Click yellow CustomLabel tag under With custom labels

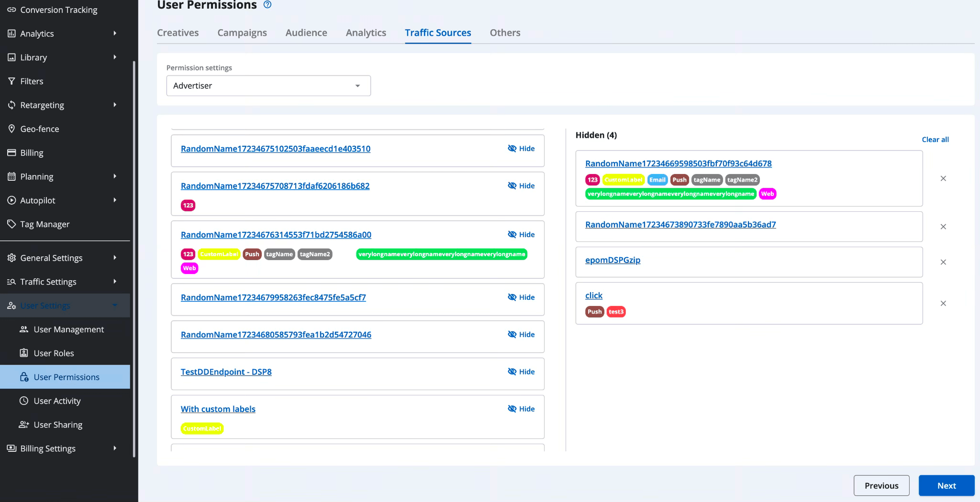point(202,428)
